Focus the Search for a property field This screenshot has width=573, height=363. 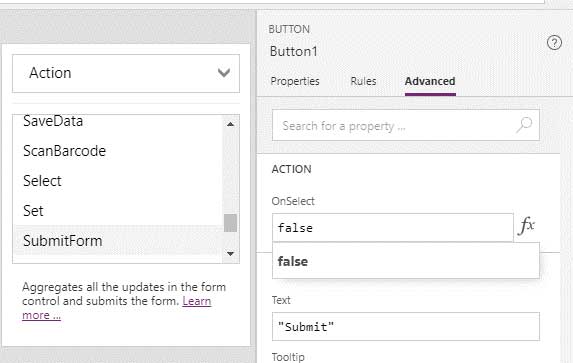406,125
